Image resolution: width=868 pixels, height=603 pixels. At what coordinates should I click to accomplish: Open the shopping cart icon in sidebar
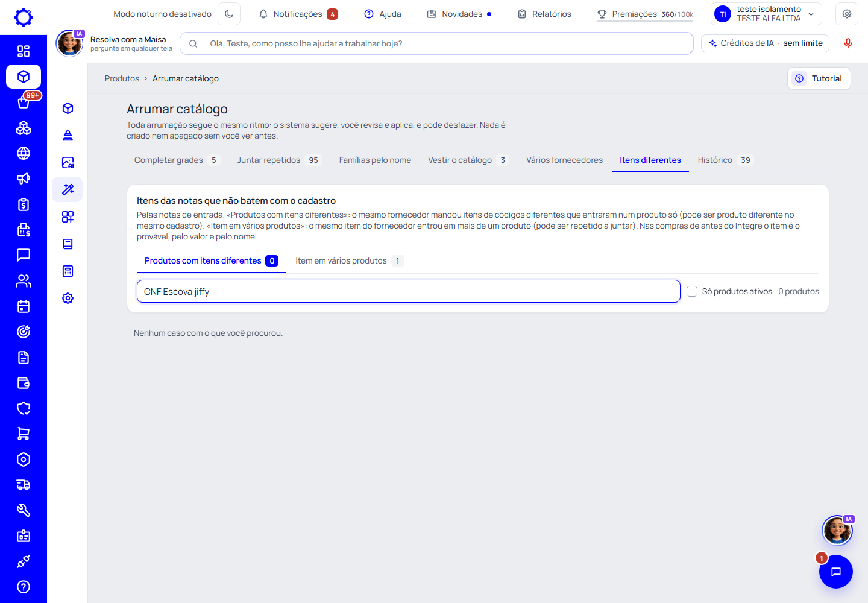pos(24,434)
